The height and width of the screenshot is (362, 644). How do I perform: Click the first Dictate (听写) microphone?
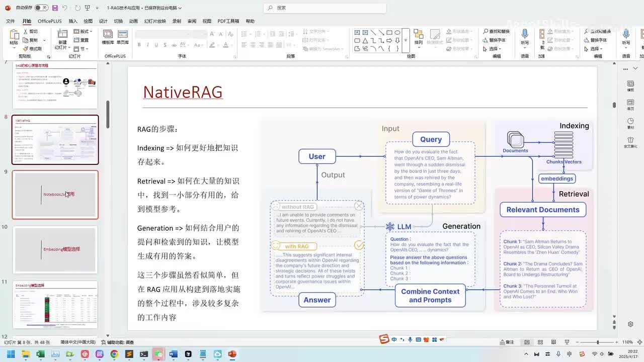525,34
